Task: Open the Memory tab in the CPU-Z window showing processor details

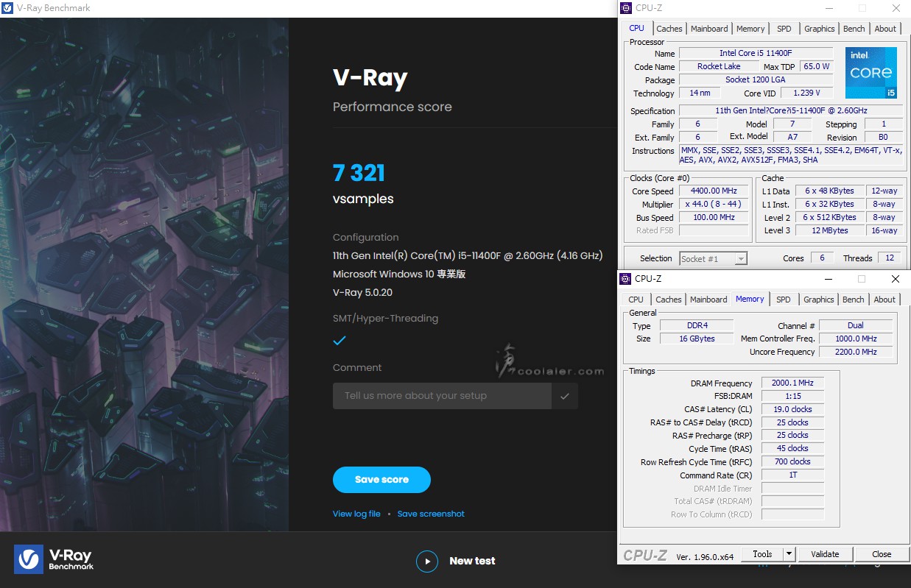Action: coord(750,29)
